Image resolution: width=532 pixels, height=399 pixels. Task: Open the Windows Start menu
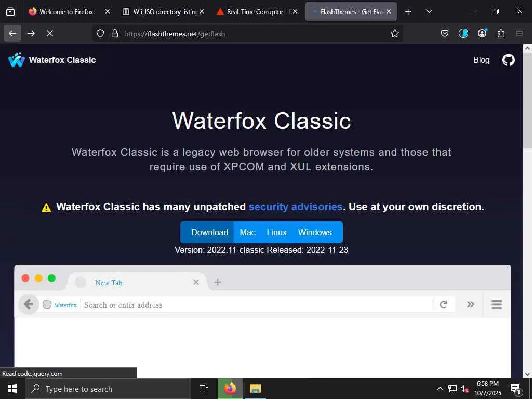pos(12,389)
